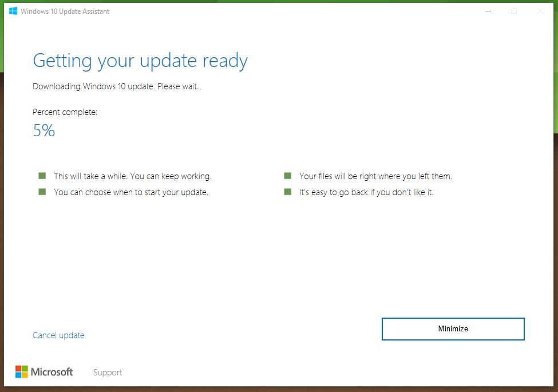
Task: Click the Cancel update link
Action: pyautogui.click(x=58, y=335)
